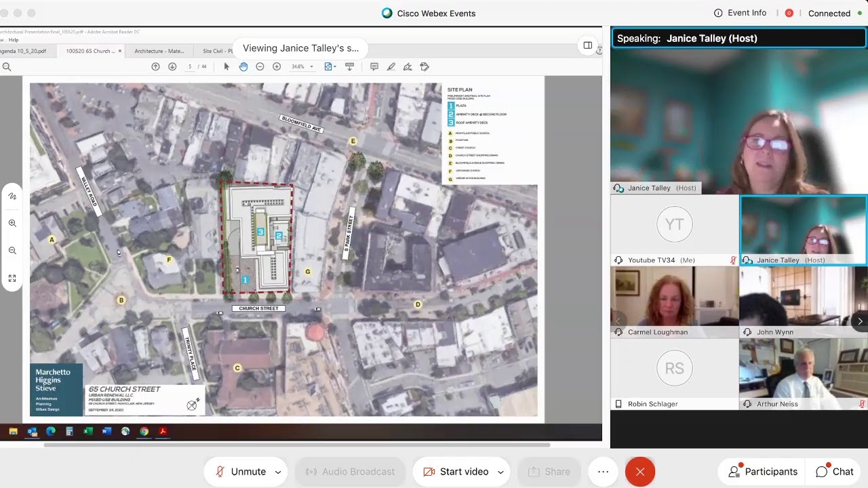Open Outlook from taskbar
This screenshot has width=868, height=488.
[32, 431]
